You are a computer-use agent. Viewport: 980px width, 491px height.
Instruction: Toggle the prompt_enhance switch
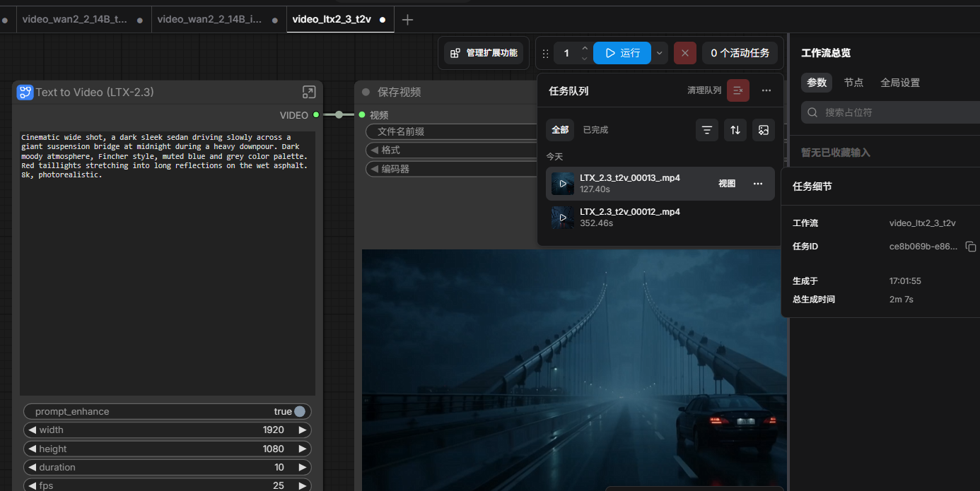(x=300, y=411)
